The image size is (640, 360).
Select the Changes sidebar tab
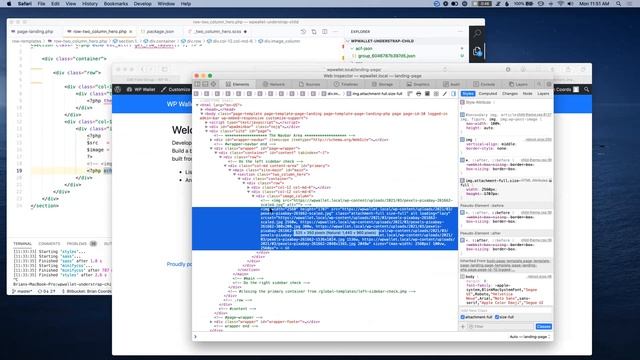coord(510,94)
